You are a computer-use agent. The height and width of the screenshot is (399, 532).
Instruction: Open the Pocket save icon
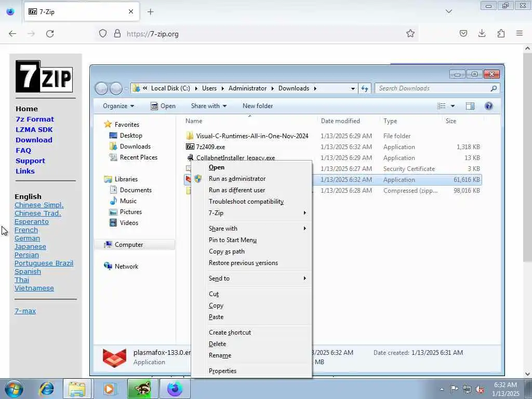coord(463,33)
